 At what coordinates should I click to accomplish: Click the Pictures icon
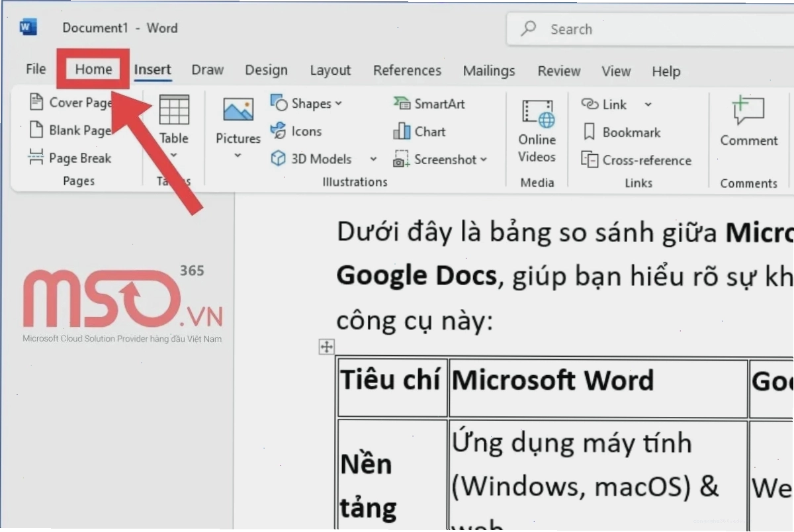point(238,110)
